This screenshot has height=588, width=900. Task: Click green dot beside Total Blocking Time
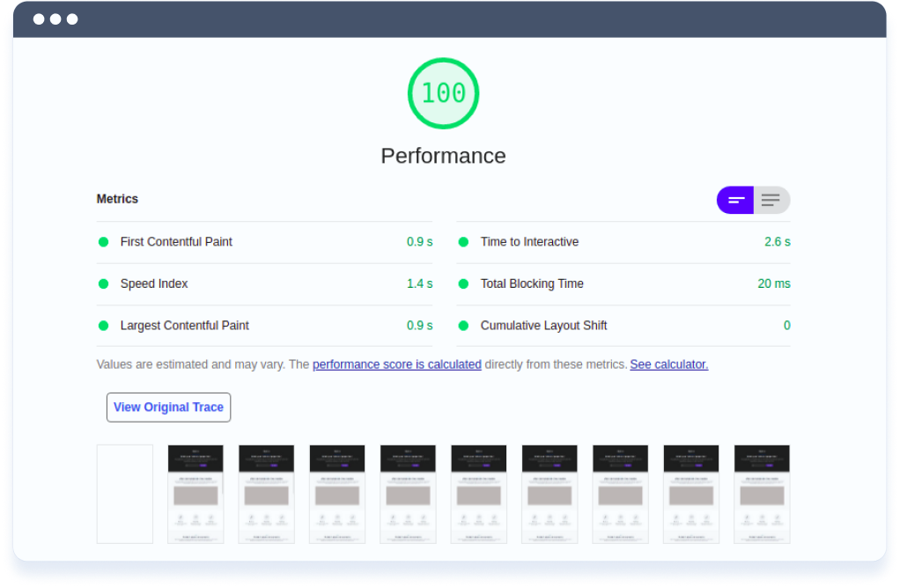coord(463,284)
